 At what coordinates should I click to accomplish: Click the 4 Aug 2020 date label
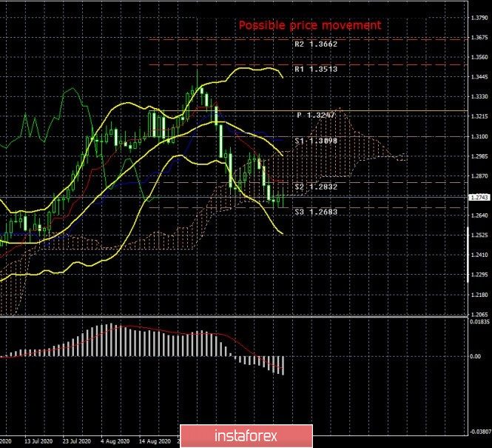tap(115, 441)
